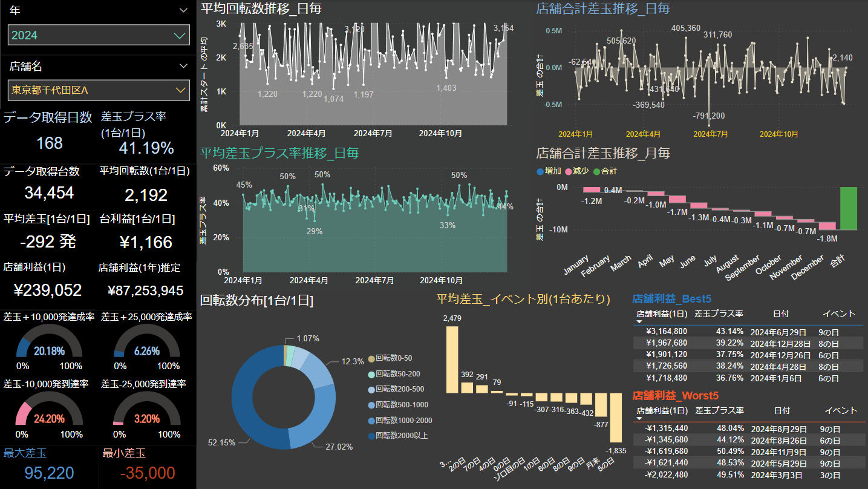Click the green 合計 legend marker
Image resolution: width=868 pixels, height=489 pixels.
(x=597, y=171)
